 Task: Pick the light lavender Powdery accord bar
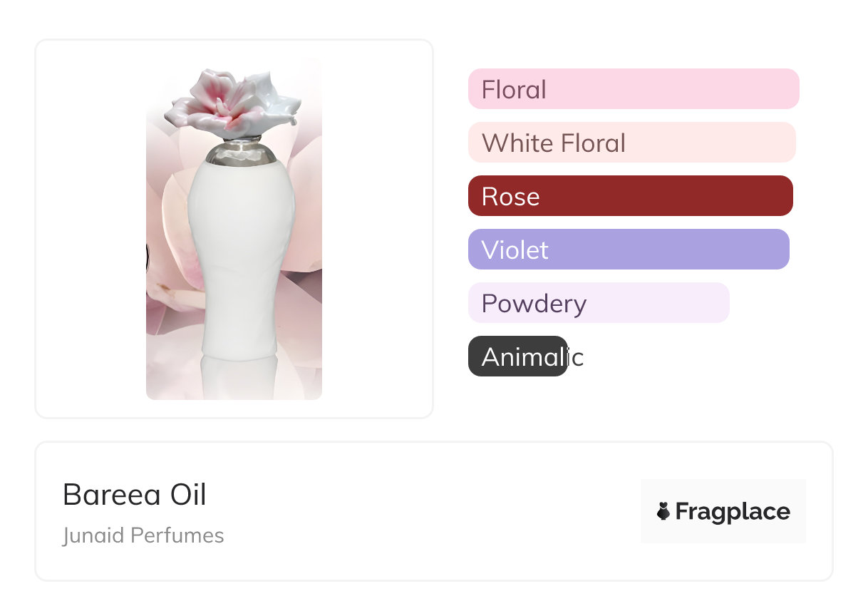599,303
